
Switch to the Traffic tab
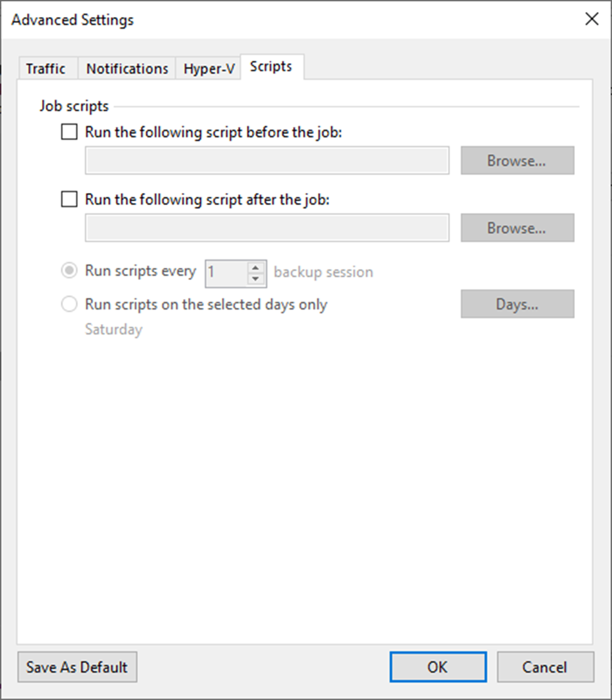pos(47,68)
